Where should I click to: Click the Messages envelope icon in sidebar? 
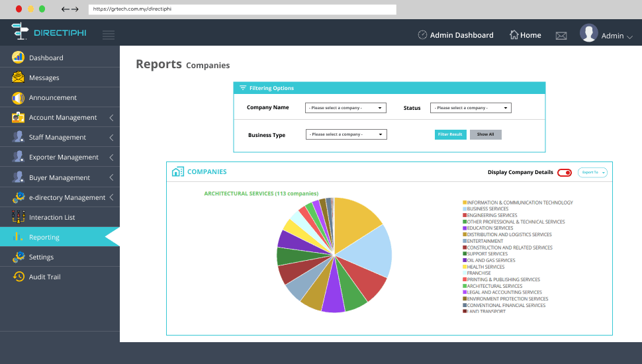[x=18, y=77]
